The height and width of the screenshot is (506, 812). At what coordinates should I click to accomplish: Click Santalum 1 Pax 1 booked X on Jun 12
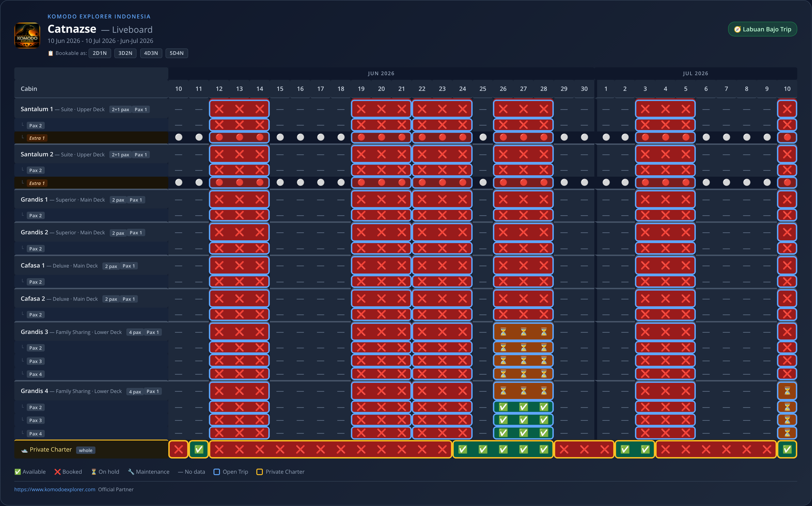pyautogui.click(x=219, y=109)
